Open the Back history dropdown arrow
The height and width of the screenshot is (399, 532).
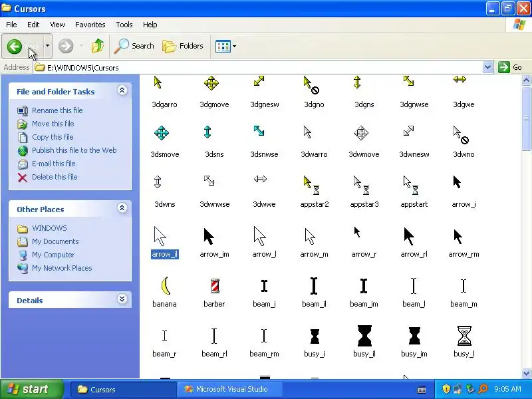[47, 46]
